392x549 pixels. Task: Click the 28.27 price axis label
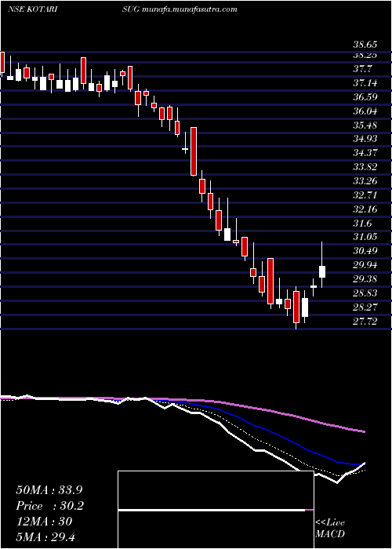click(x=366, y=307)
